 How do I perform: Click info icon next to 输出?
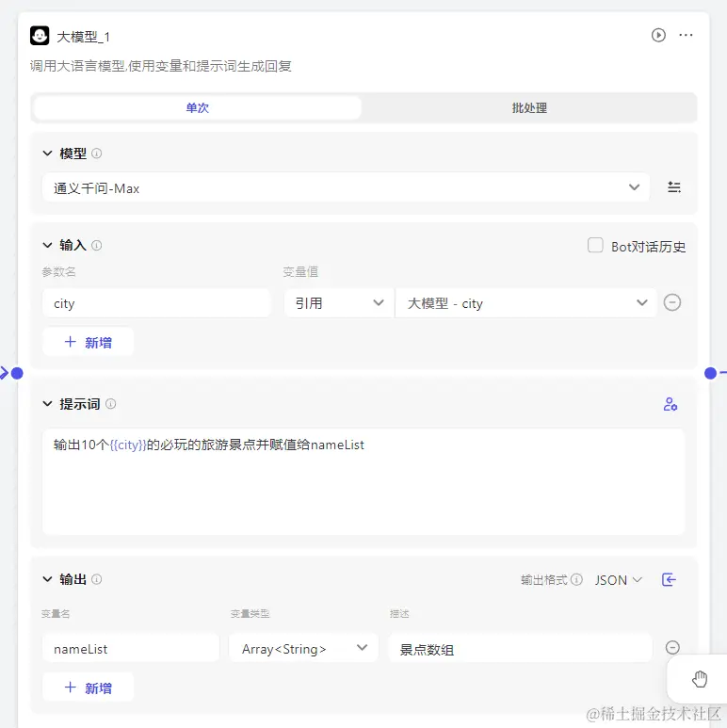pyautogui.click(x=97, y=579)
